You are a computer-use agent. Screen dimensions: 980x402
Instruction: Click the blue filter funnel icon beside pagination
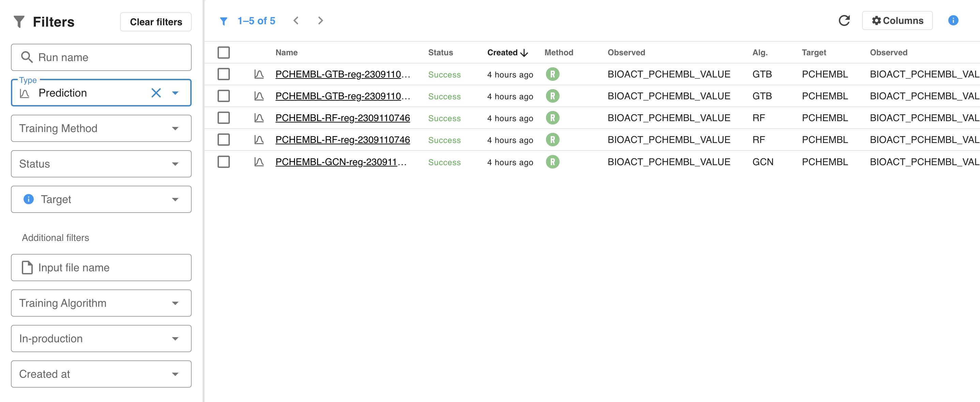224,21
